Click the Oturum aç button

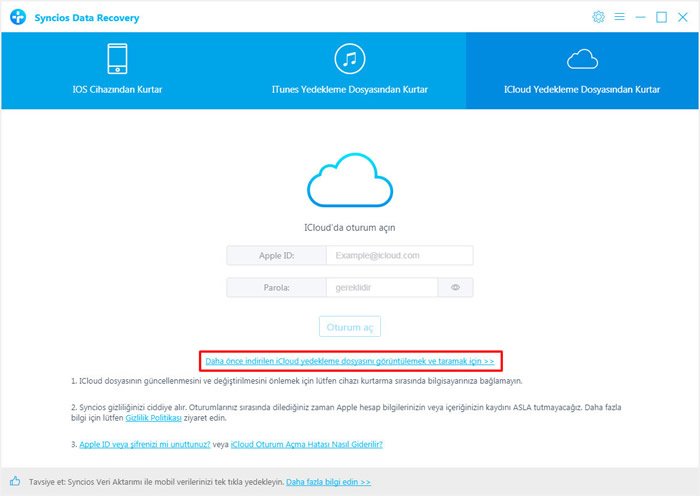350,327
